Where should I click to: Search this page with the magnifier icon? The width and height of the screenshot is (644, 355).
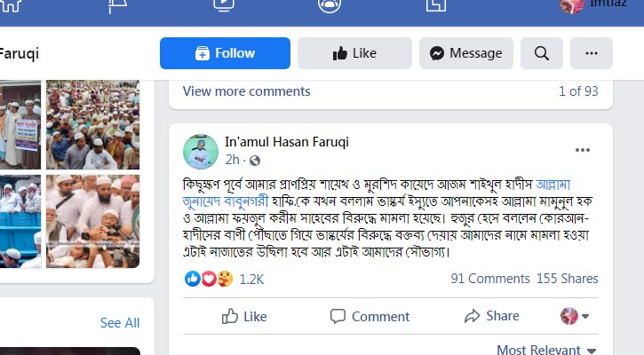[x=542, y=53]
